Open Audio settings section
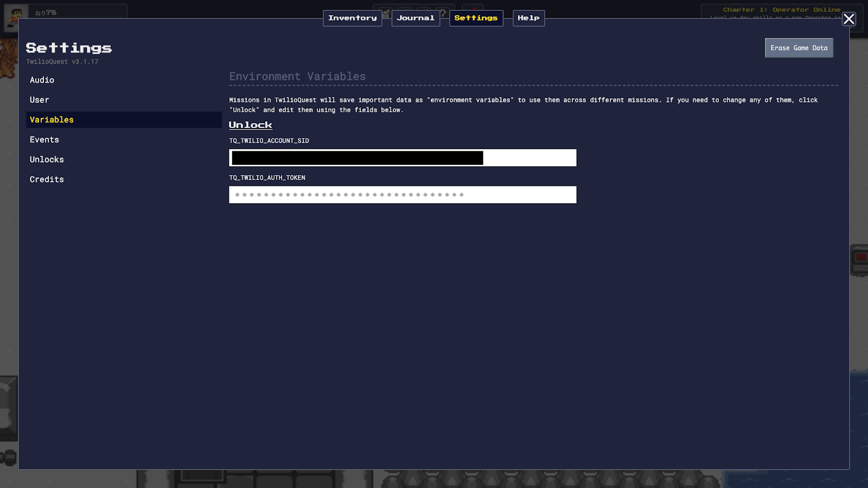868x488 pixels. coord(124,80)
